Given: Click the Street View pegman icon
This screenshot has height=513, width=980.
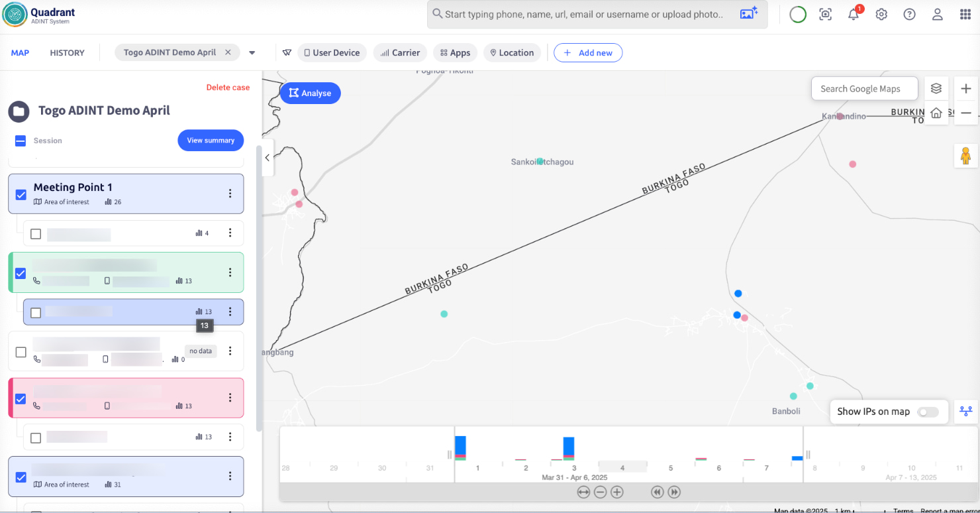Looking at the screenshot, I should (x=965, y=156).
